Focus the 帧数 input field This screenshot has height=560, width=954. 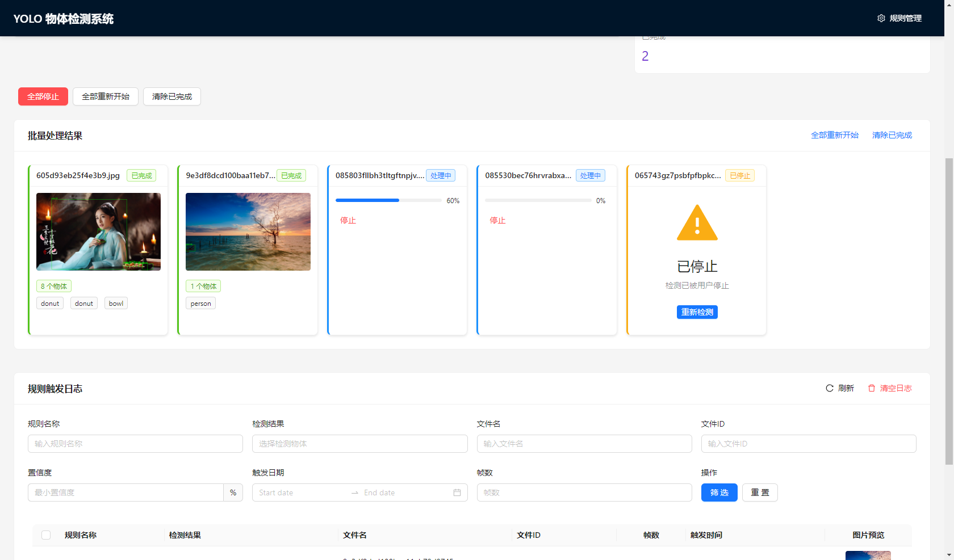584,492
